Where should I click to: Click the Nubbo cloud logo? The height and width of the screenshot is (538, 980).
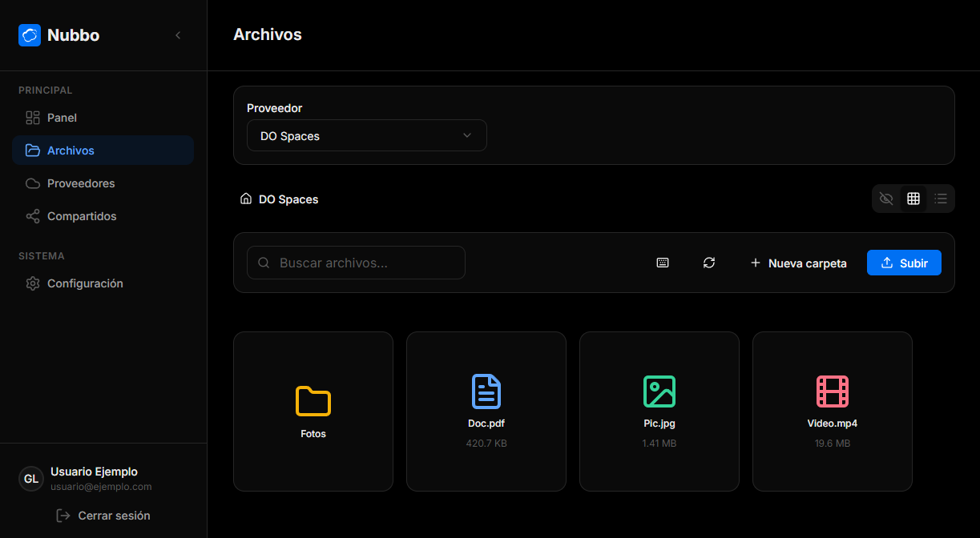pyautogui.click(x=30, y=35)
